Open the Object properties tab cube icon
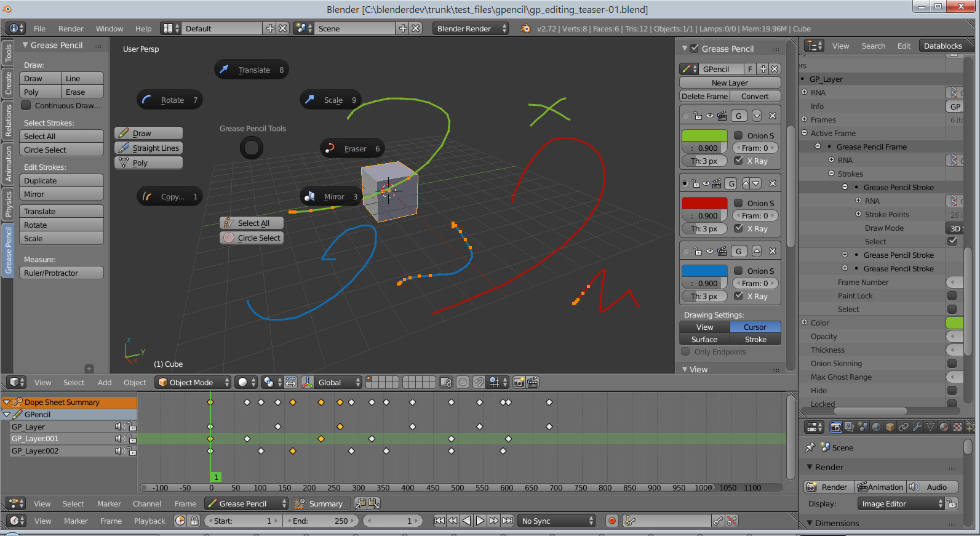This screenshot has width=980, height=536. [890, 426]
